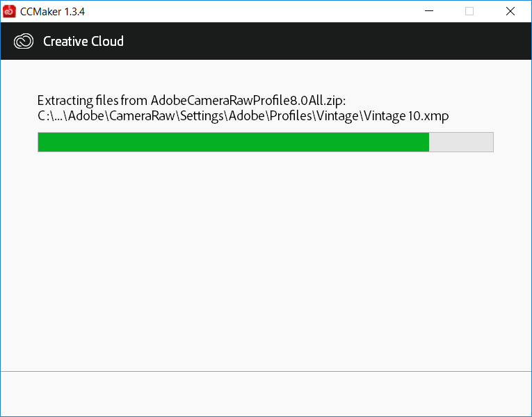Viewport: 532px width, 417px height.
Task: Click the horizontal separator line above the footer
Action: click(x=266, y=372)
